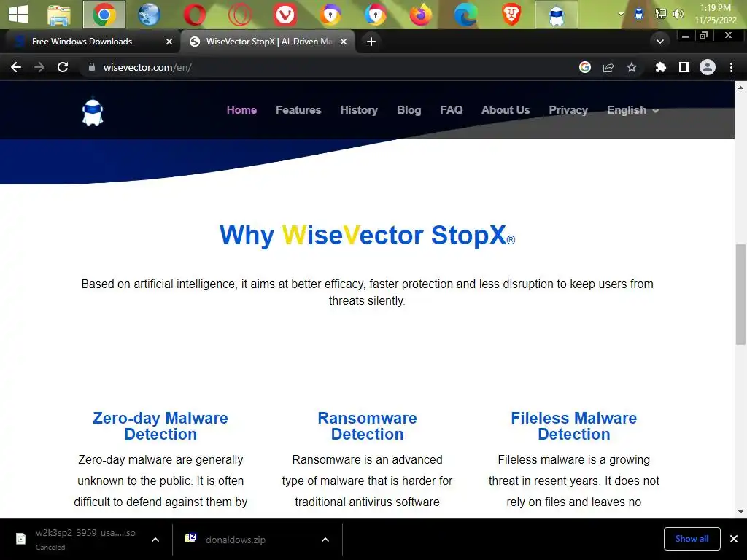Screen dimensions: 747x560
Task: Go forward with the arrow button
Action: click(39, 67)
